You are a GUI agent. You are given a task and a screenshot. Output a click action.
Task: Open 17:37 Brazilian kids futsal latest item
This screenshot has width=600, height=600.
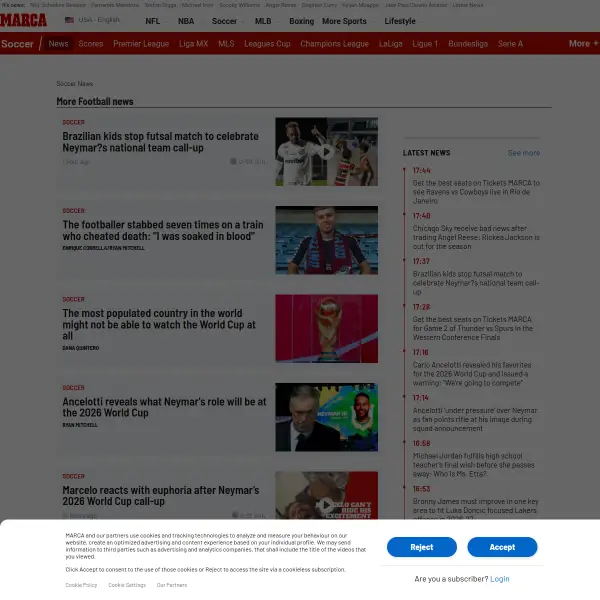tap(476, 283)
